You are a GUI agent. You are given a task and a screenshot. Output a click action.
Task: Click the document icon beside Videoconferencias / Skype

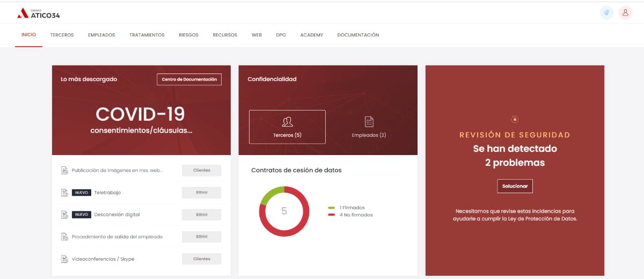pos(64,259)
